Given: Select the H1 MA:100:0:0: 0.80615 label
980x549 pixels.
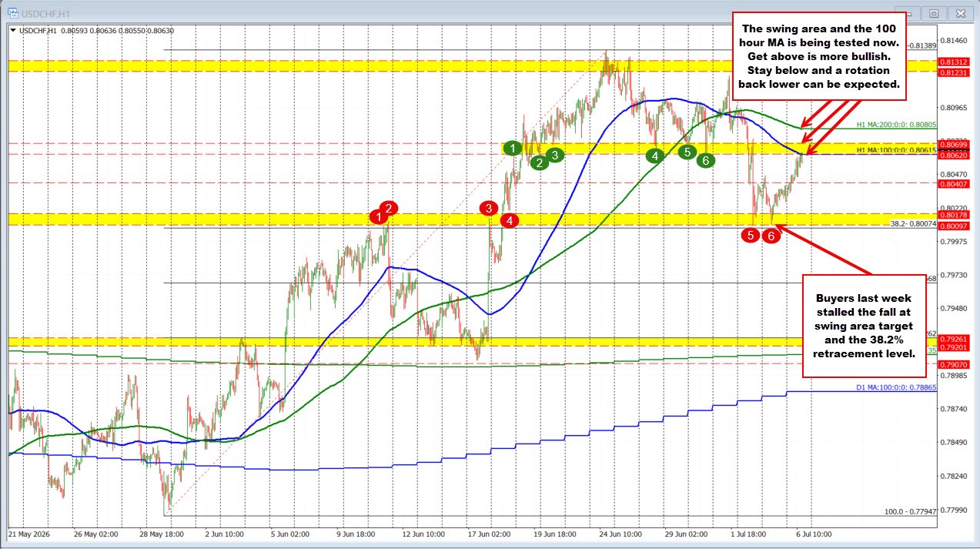Looking at the screenshot, I should click(895, 150).
